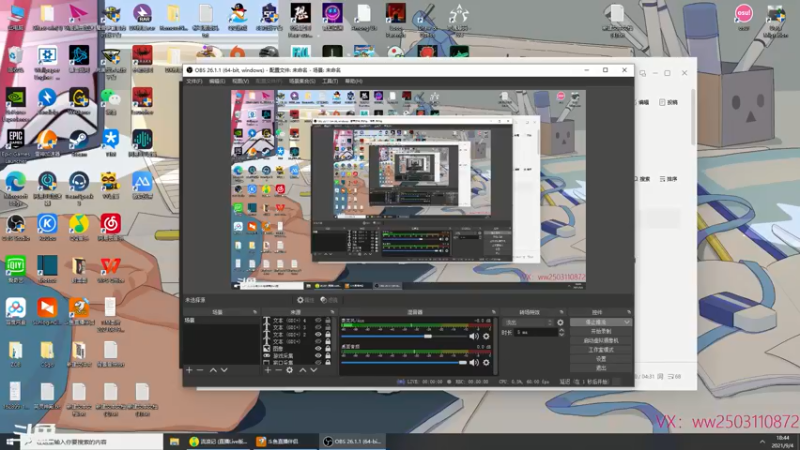This screenshot has height=450, width=800.
Task: Open the iQIYI desktop icon
Action: [x=15, y=269]
